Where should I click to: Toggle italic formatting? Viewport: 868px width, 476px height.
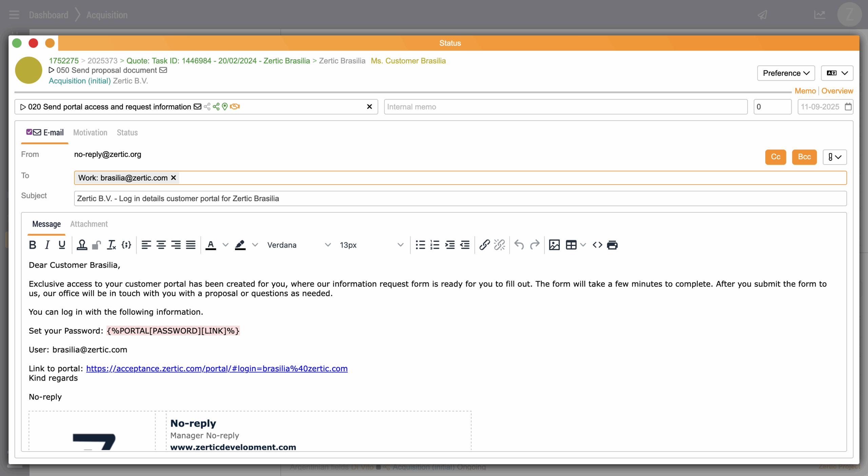[47, 245]
